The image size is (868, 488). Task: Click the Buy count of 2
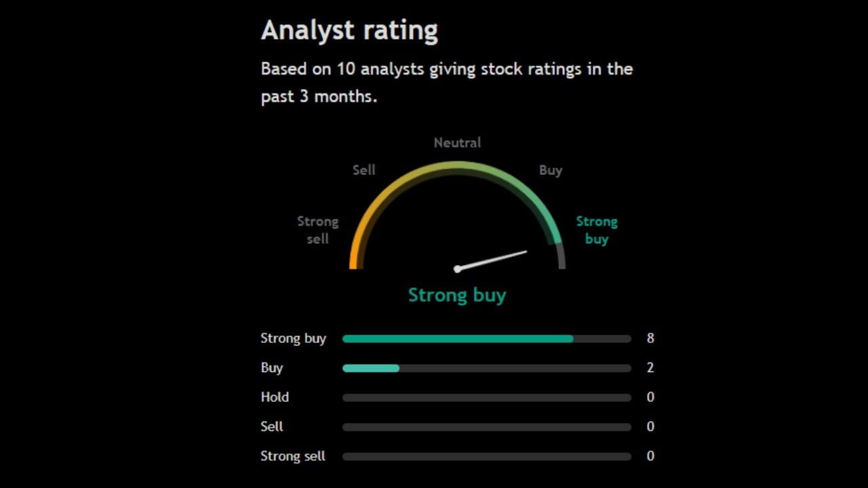pos(650,368)
